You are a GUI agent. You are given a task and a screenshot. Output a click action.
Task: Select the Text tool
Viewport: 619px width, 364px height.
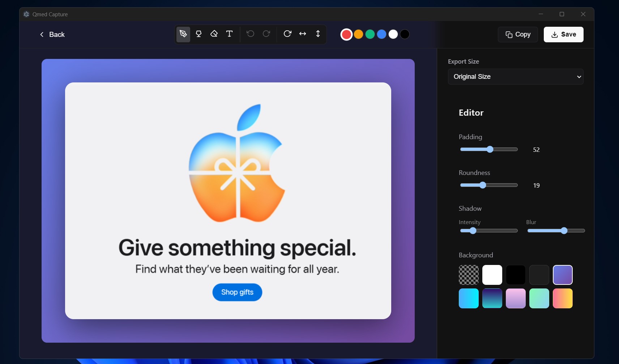click(x=229, y=34)
